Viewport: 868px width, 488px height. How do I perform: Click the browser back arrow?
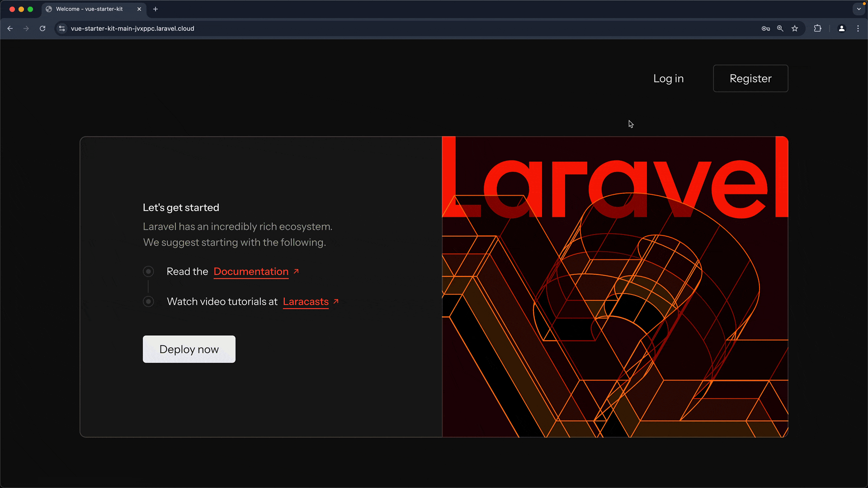[x=10, y=28]
